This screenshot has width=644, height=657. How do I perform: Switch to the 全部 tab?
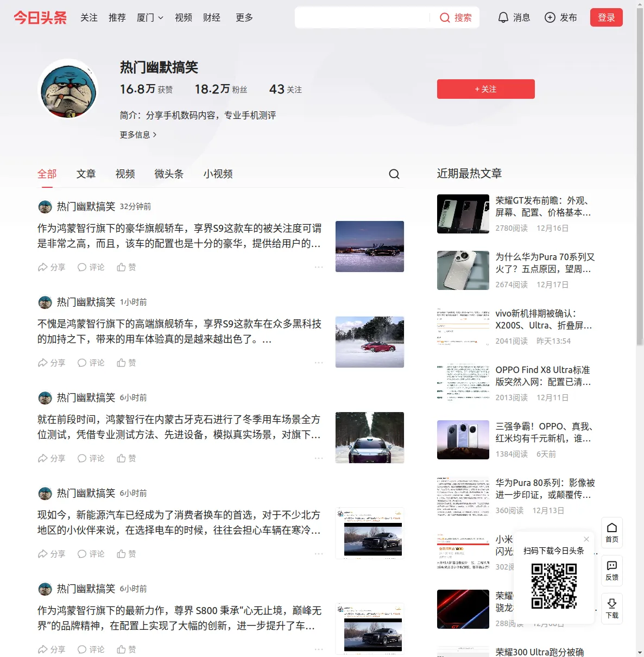[47, 174]
